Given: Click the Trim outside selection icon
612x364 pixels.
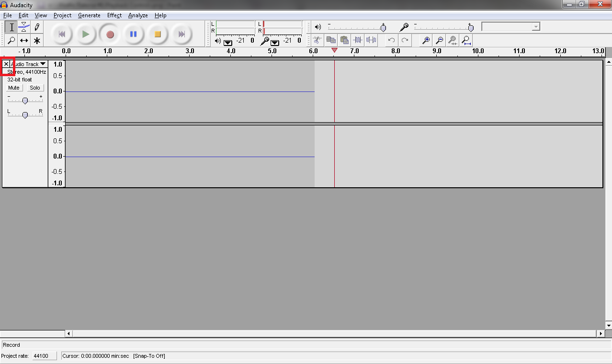Looking at the screenshot, I should click(x=357, y=40).
